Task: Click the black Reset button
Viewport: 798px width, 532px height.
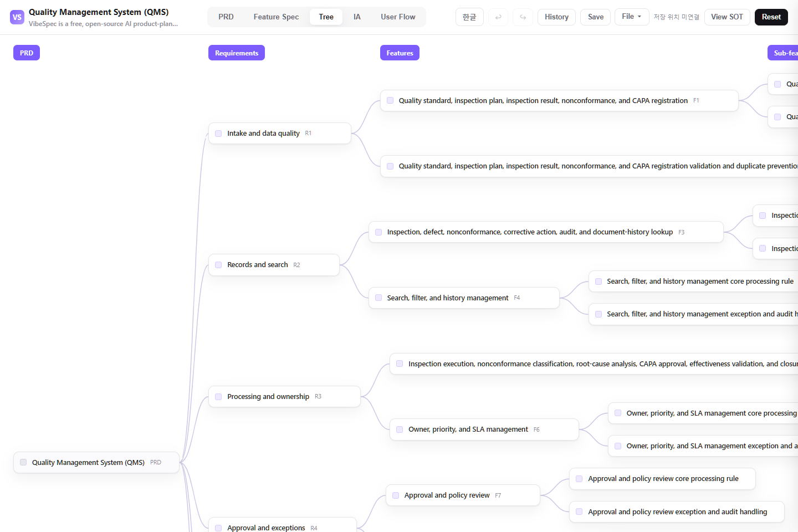Action: (771, 17)
